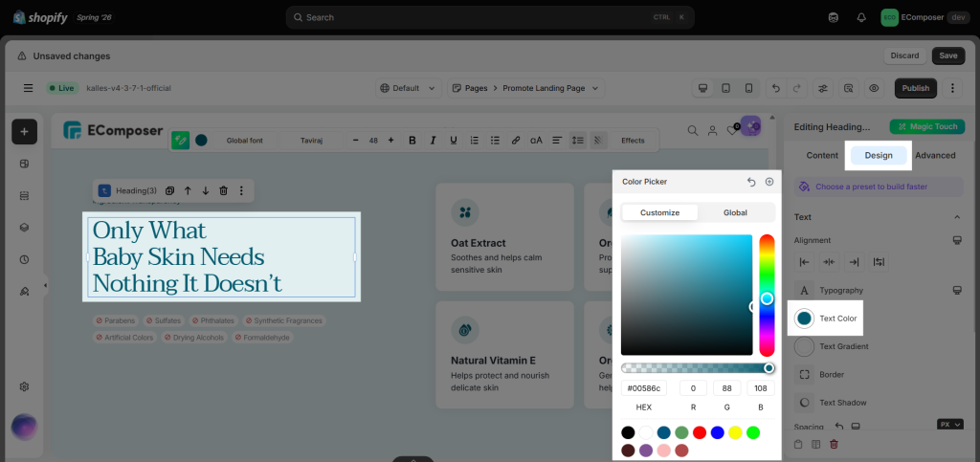Switch to mobile device preview
Screen dimensions: 980x462
pyautogui.click(x=748, y=88)
